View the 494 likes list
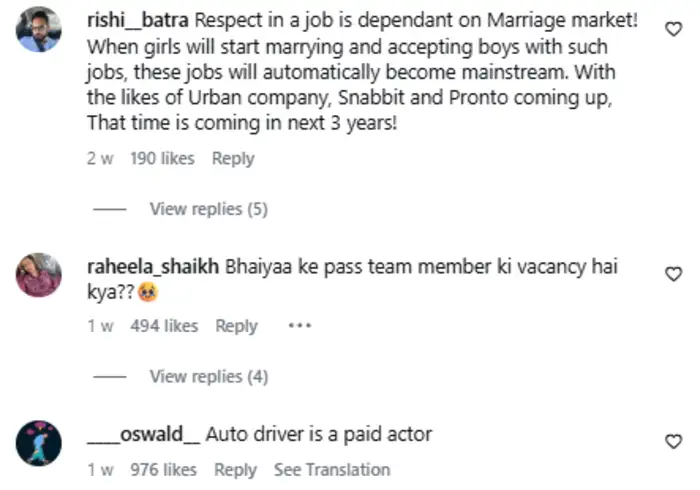Viewport: 700px width, 490px height. (164, 326)
